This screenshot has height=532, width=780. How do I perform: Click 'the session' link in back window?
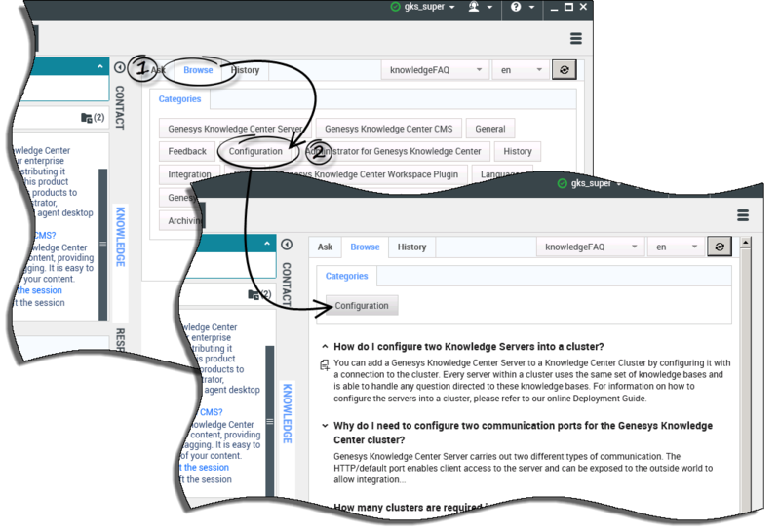[x=40, y=290]
